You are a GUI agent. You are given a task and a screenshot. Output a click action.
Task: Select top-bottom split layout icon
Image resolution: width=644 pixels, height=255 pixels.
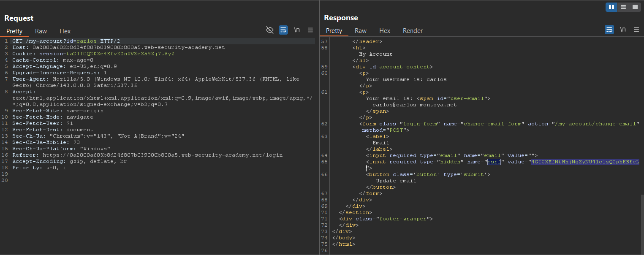tap(623, 7)
